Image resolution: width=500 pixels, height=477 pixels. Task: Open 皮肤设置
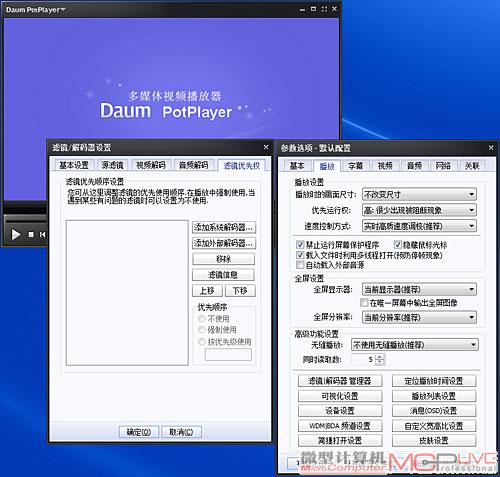tap(434, 441)
